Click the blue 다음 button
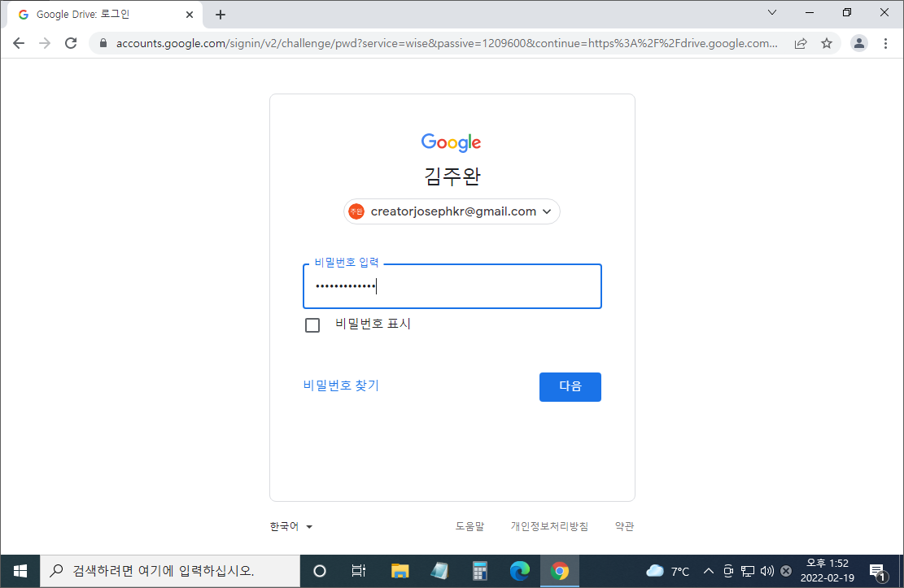904x588 pixels. tap(570, 387)
